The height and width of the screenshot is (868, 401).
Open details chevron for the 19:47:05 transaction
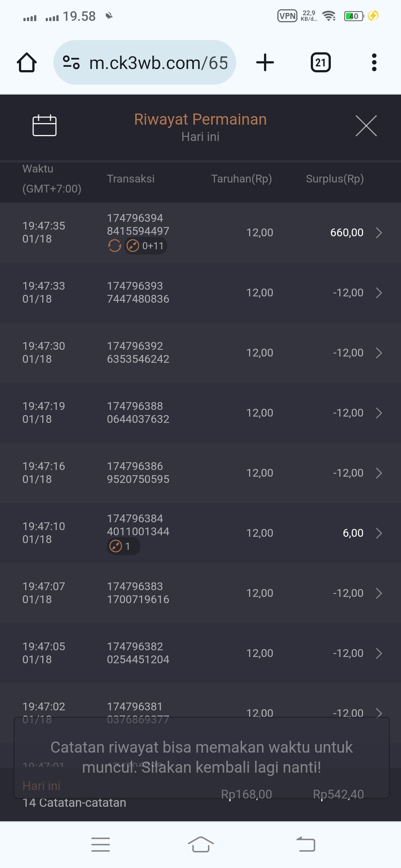point(379,653)
